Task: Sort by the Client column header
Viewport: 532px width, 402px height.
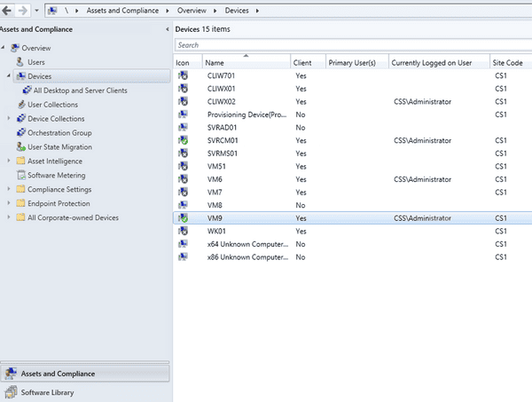Action: [x=308, y=62]
